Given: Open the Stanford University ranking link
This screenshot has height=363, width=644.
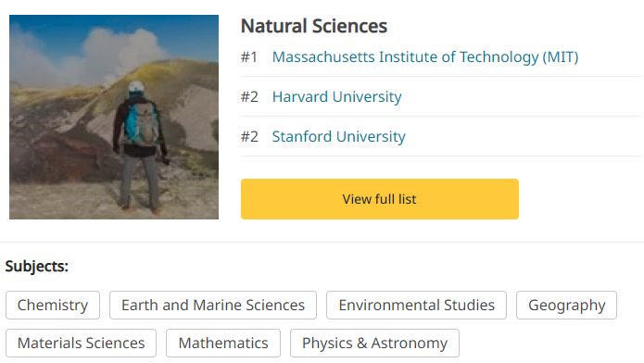Looking at the screenshot, I should [339, 137].
